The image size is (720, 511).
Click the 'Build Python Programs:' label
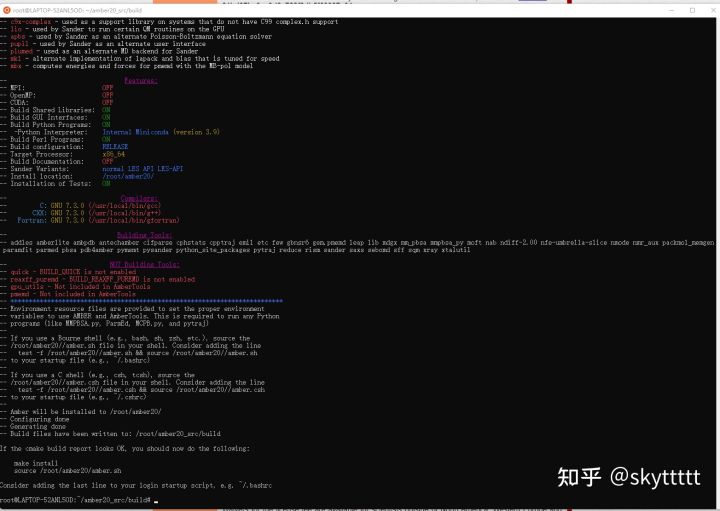[x=51, y=124]
